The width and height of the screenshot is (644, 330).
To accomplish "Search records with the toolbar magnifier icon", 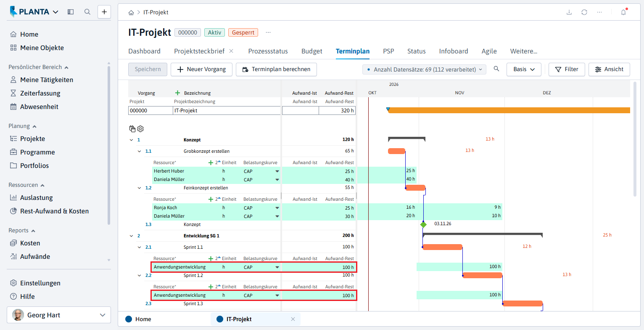I will click(x=496, y=69).
